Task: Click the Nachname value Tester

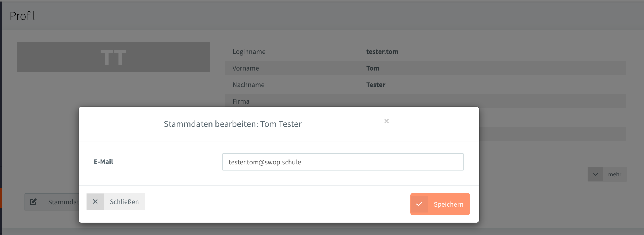Action: tap(376, 85)
